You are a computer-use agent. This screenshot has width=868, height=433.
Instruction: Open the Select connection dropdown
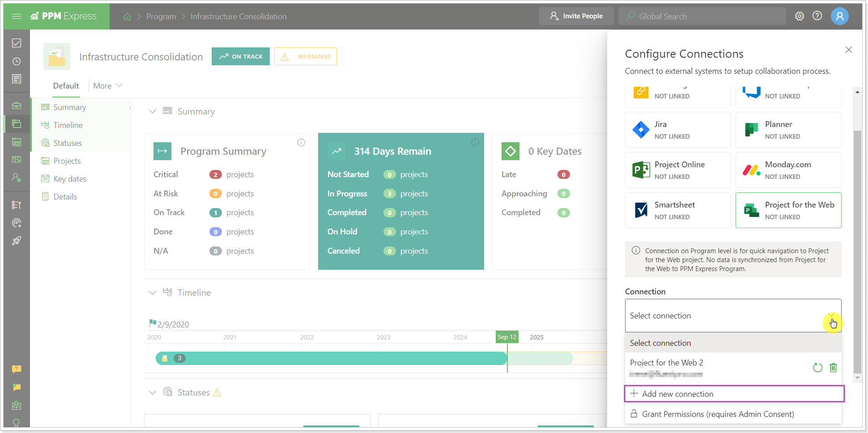[x=831, y=315]
